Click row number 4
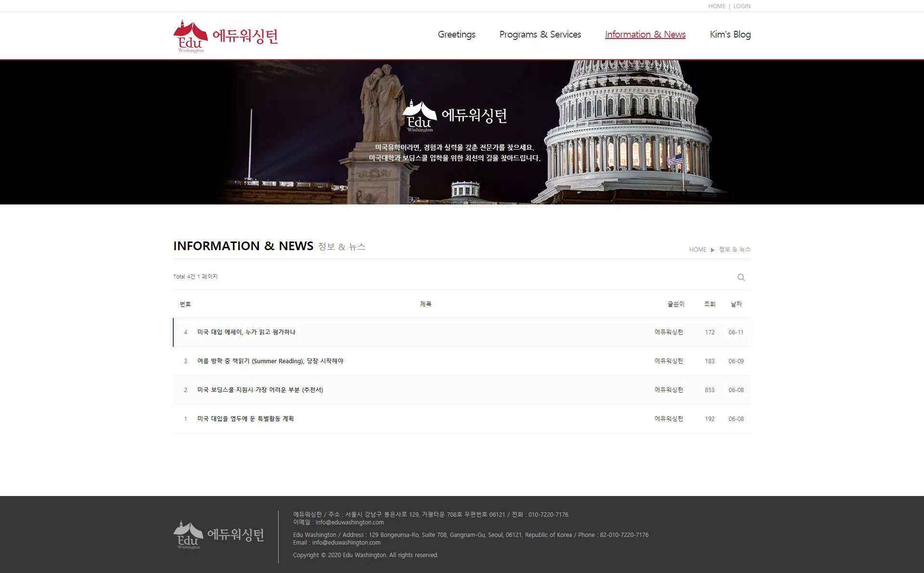The image size is (924, 573). tap(185, 332)
